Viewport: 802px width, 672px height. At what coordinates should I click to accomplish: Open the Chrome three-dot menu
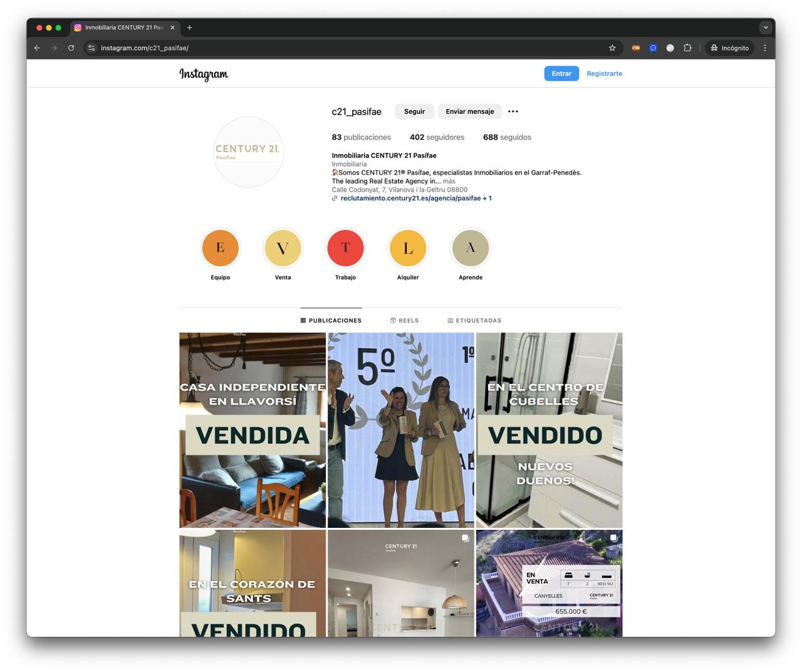(x=764, y=48)
